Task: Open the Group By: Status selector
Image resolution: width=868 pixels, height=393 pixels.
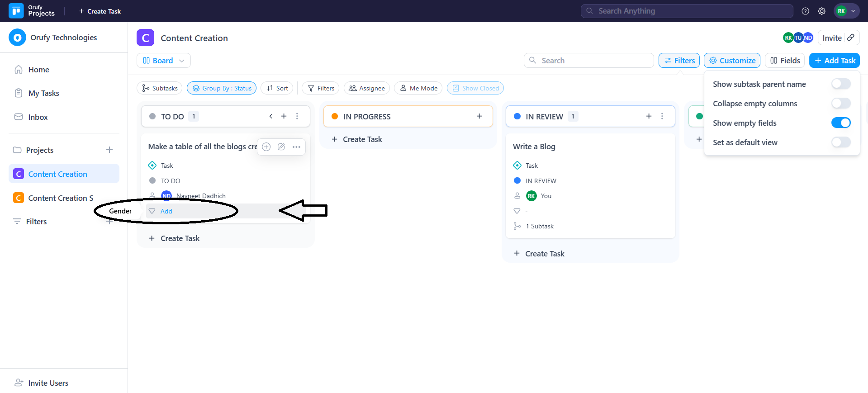Action: [222, 88]
